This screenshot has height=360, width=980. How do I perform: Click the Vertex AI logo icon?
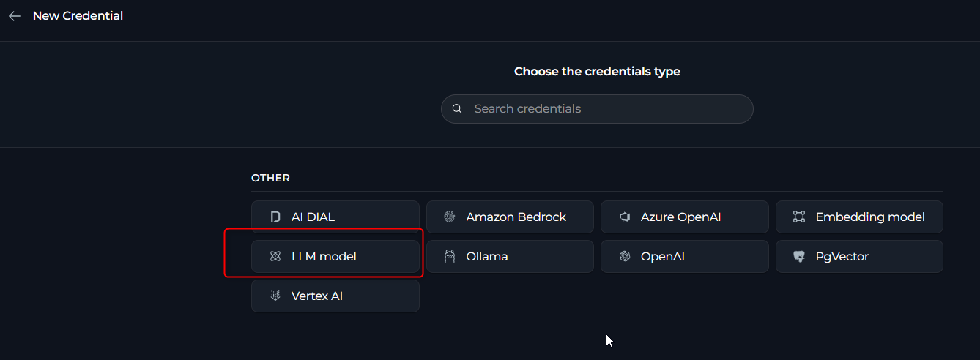[x=275, y=296]
